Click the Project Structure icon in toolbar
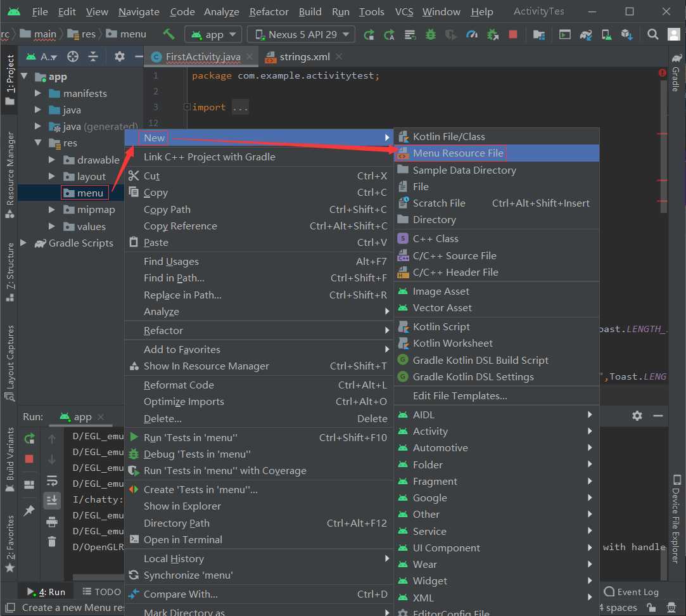Viewport: 686px width, 616px height. point(538,34)
